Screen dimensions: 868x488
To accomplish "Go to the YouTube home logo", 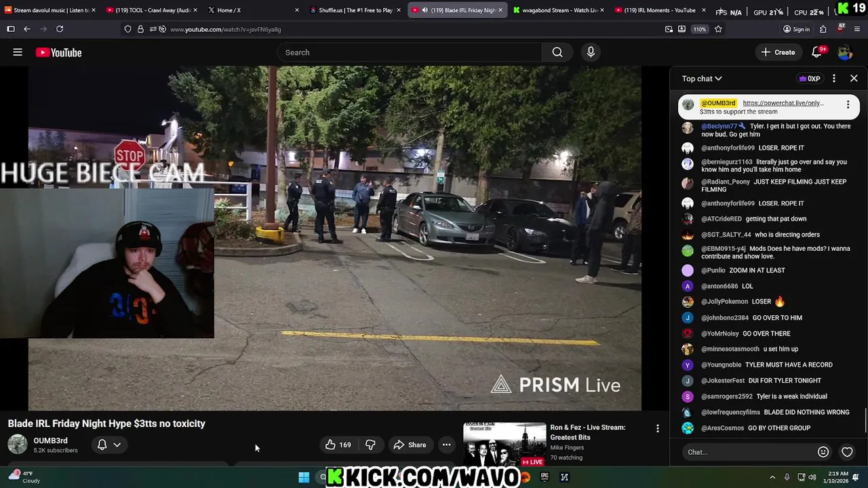I will click(x=59, y=52).
